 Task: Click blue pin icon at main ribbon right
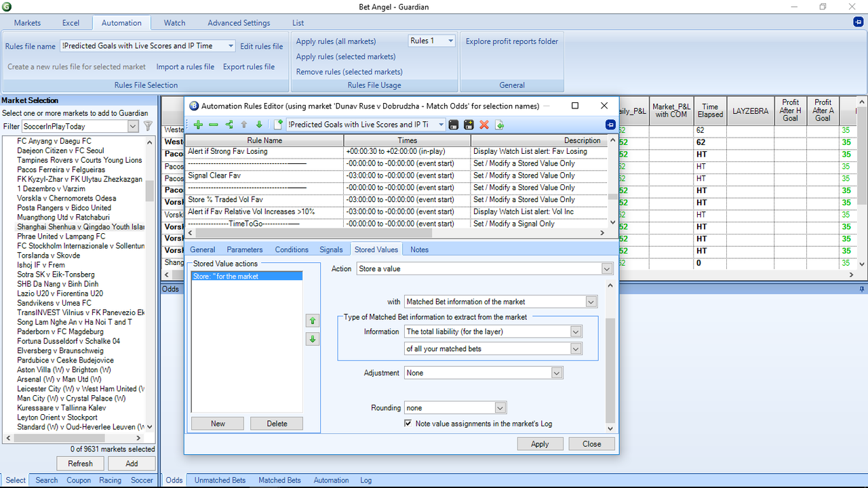point(858,22)
